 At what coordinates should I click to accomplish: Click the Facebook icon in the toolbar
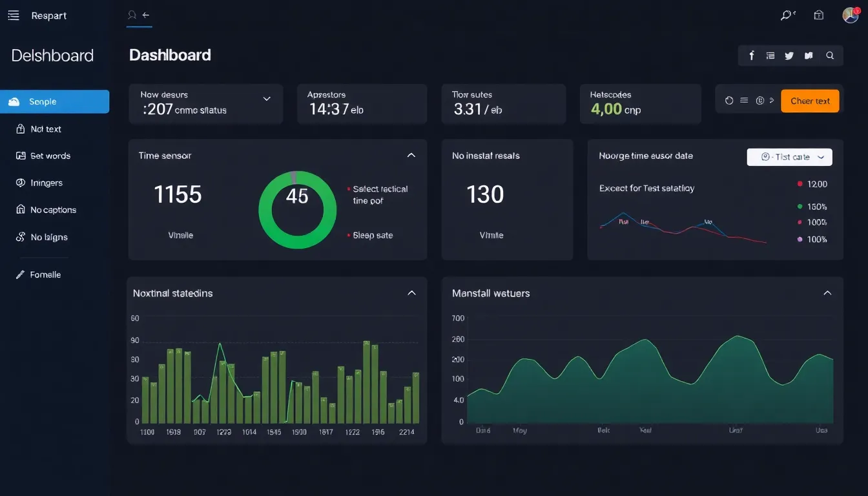[752, 56]
